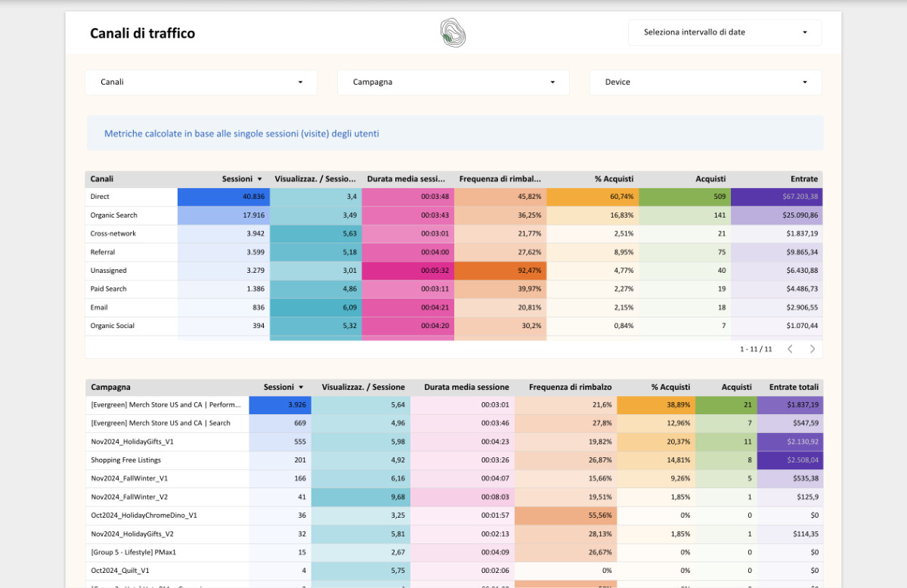This screenshot has width=907, height=588.
Task: Select the Direct channel row
Action: (x=100, y=197)
